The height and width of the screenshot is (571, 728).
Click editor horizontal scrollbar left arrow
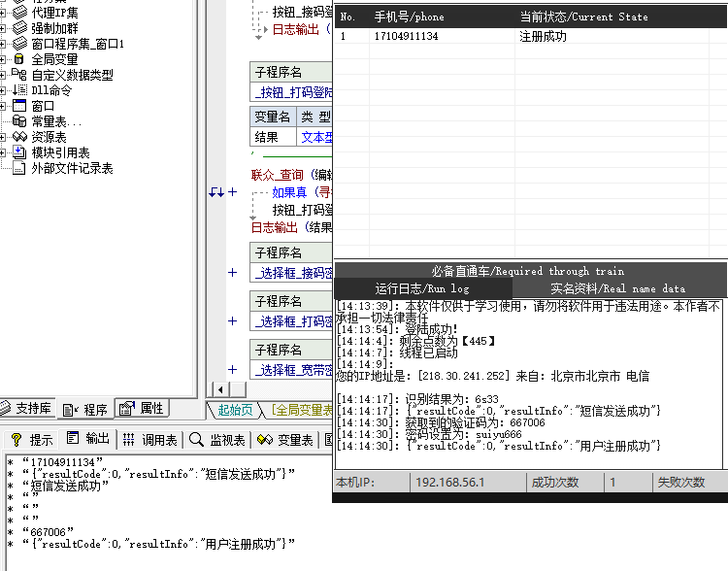pos(220,389)
